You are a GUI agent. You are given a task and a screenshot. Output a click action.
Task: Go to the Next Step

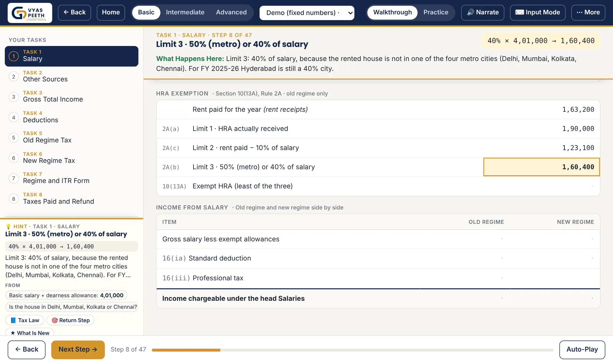click(78, 350)
